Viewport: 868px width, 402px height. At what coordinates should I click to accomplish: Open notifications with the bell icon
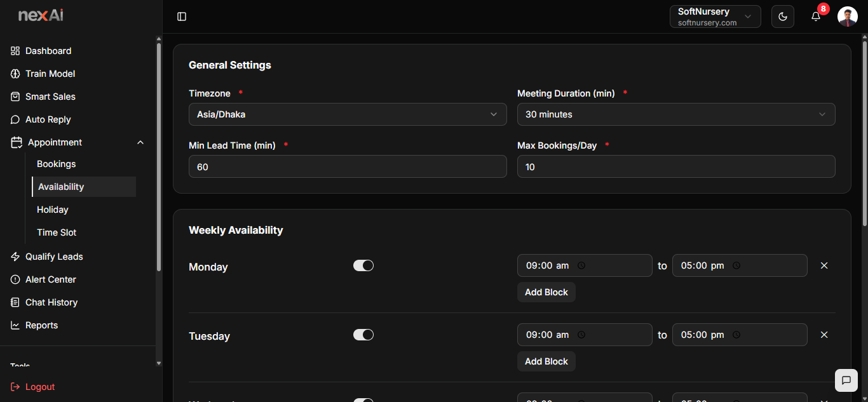[x=816, y=17]
